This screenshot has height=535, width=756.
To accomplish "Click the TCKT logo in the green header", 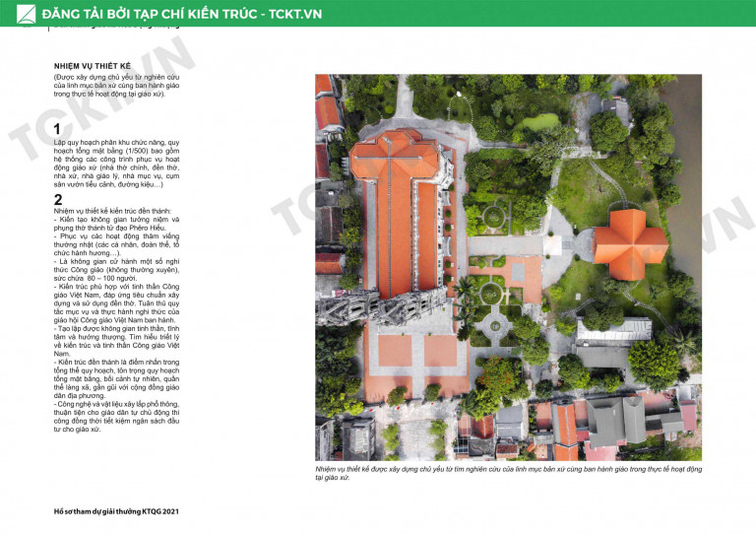I will tap(26, 14).
